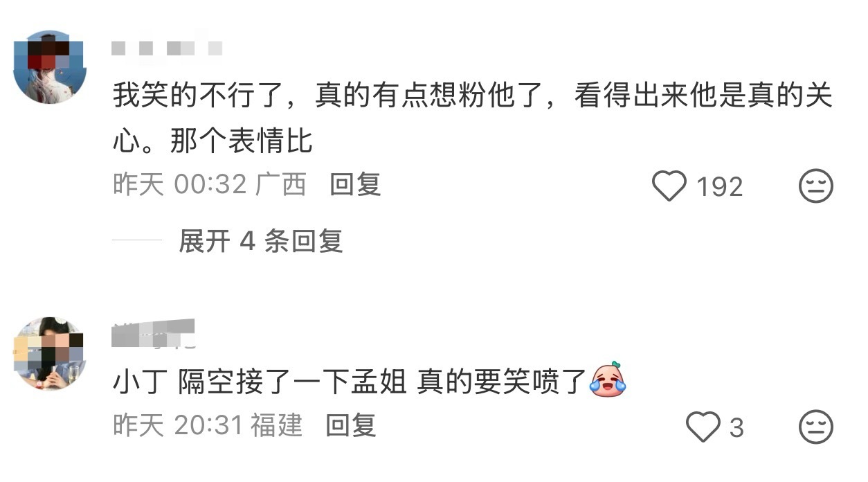The height and width of the screenshot is (482, 868).
Task: Click the like count 3
Action: tap(736, 427)
